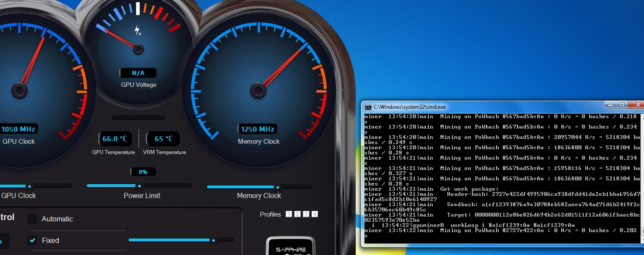Maximize the cmd.exe window
644x255 pixels.
click(622, 105)
